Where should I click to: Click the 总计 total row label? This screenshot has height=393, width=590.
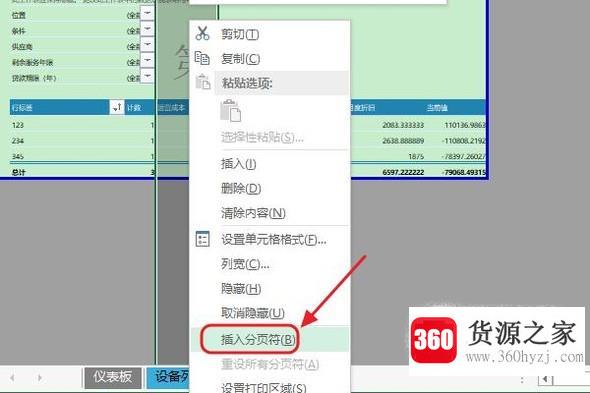[18, 172]
